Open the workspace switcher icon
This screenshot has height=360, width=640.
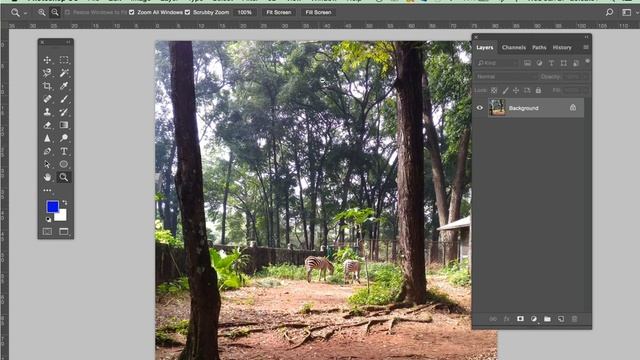627,13
